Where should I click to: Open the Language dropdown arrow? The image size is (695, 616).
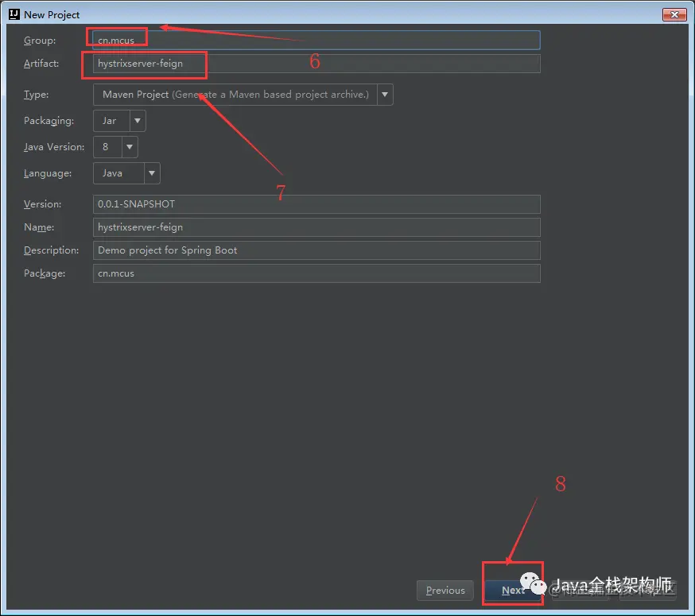pos(152,173)
